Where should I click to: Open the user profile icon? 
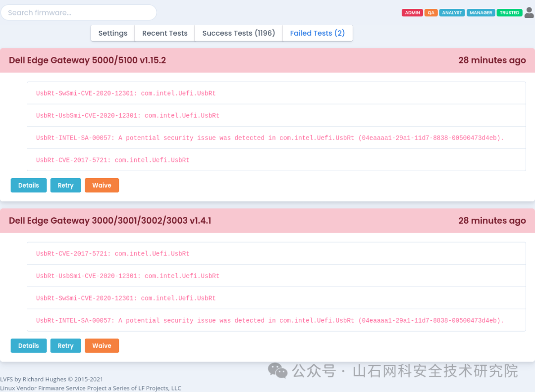tap(529, 12)
